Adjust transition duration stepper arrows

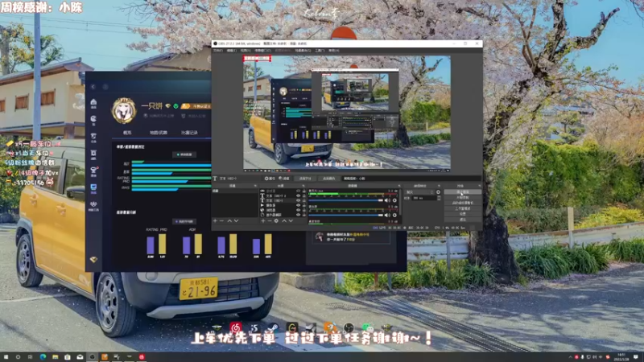tap(439, 198)
